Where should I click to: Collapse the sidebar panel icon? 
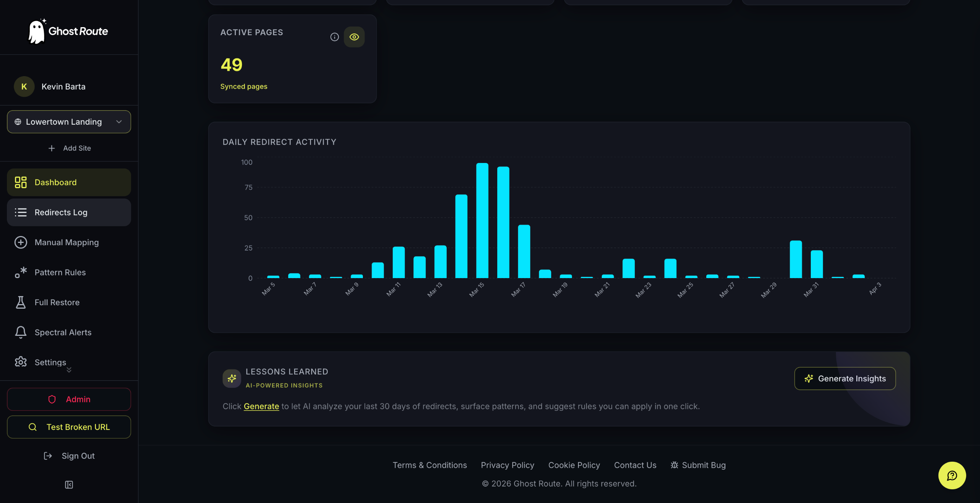[69, 485]
